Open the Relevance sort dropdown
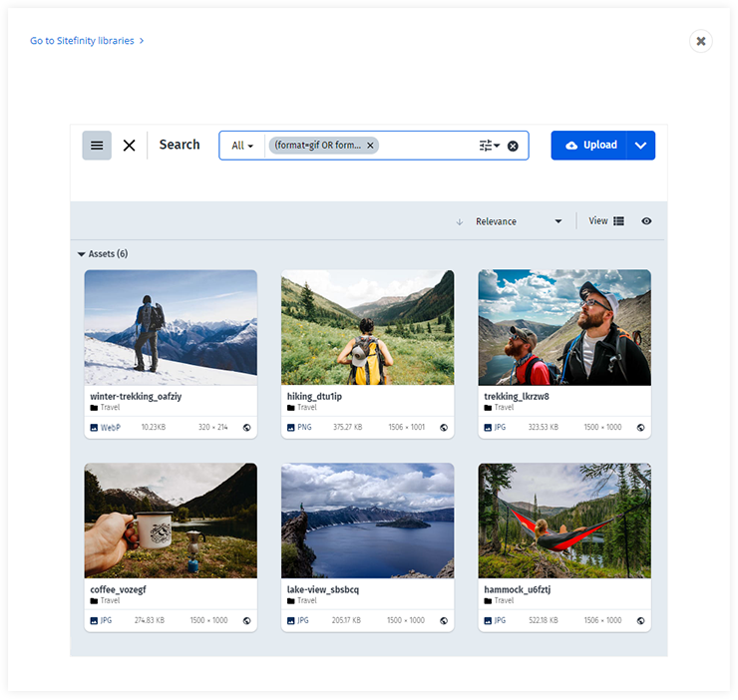The width and height of the screenshot is (738, 700). point(519,221)
